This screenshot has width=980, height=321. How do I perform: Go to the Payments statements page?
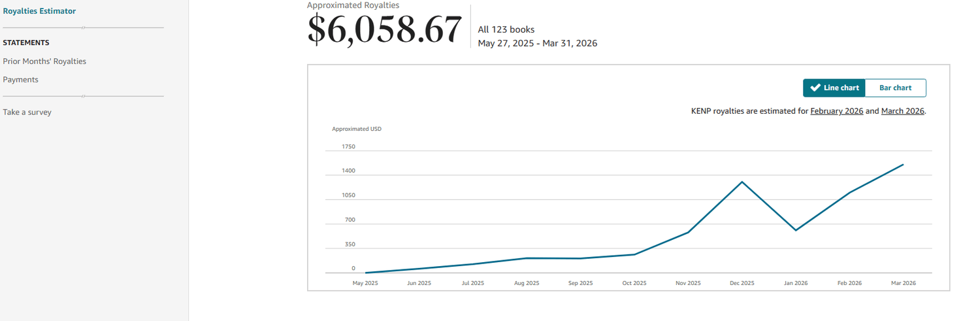(x=21, y=80)
